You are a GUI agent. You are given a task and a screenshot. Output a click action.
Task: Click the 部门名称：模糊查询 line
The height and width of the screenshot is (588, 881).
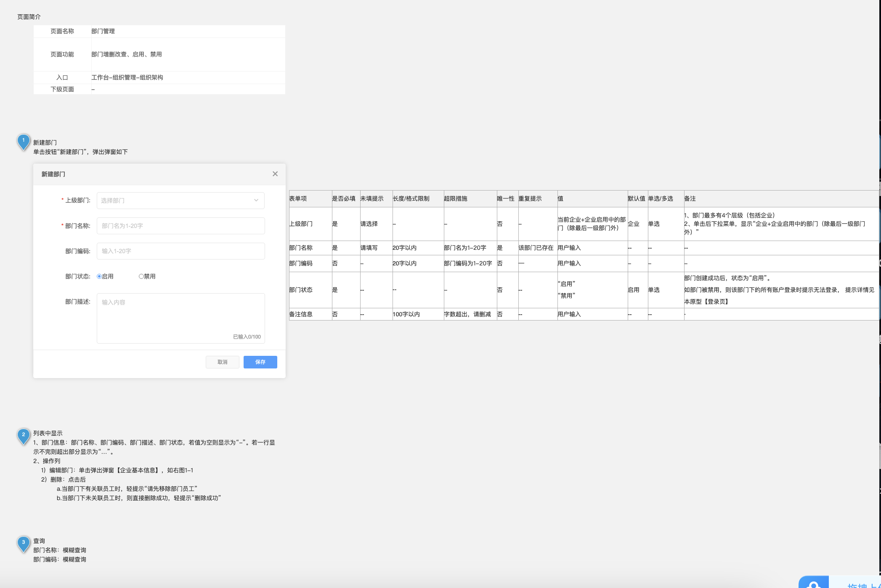tap(60, 550)
